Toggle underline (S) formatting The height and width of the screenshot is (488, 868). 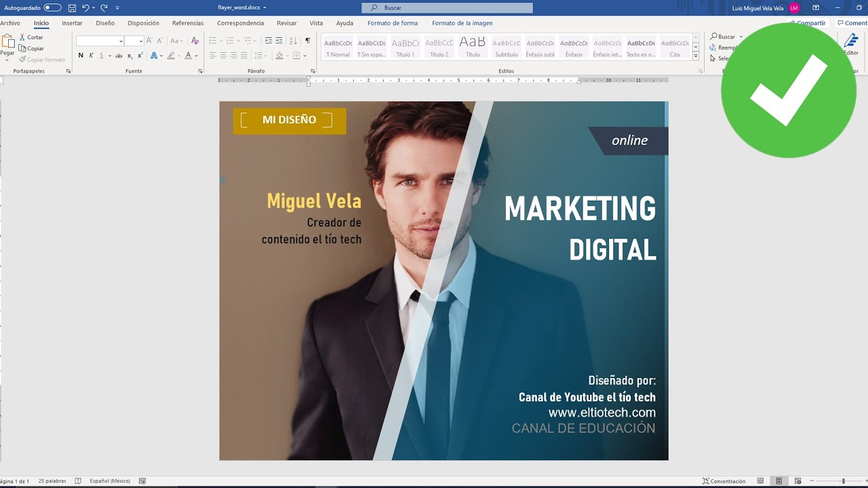click(101, 56)
